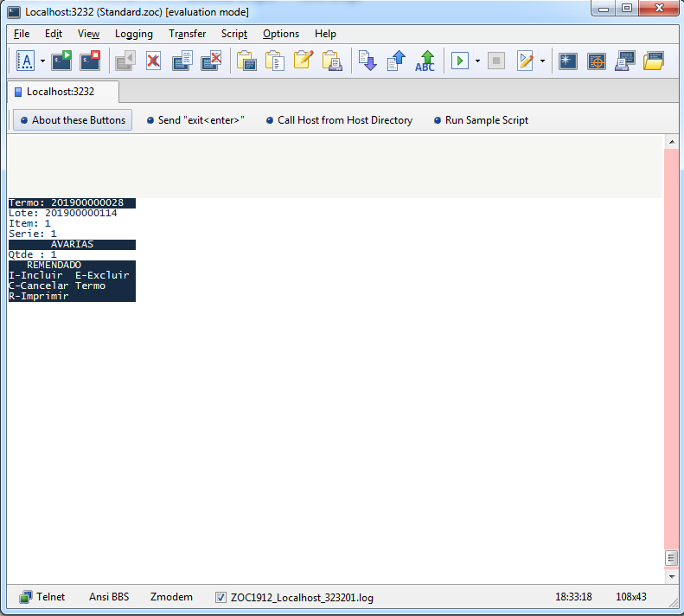684x616 pixels.
Task: Click the clipboard icon with pencil
Action: pyautogui.click(x=304, y=61)
